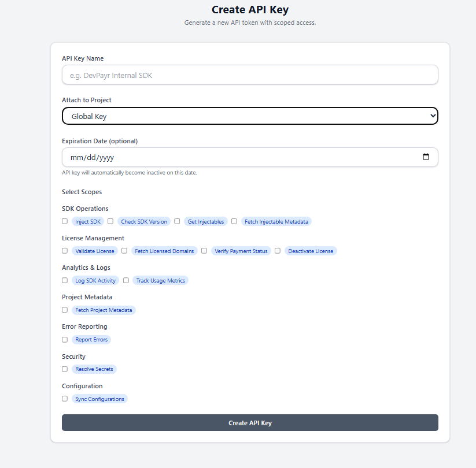Toggle the Report Errors checkbox
The image size is (476, 468).
[x=65, y=340]
